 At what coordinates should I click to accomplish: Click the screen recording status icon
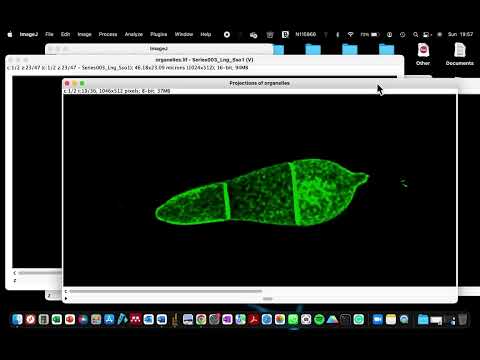pos(227,34)
